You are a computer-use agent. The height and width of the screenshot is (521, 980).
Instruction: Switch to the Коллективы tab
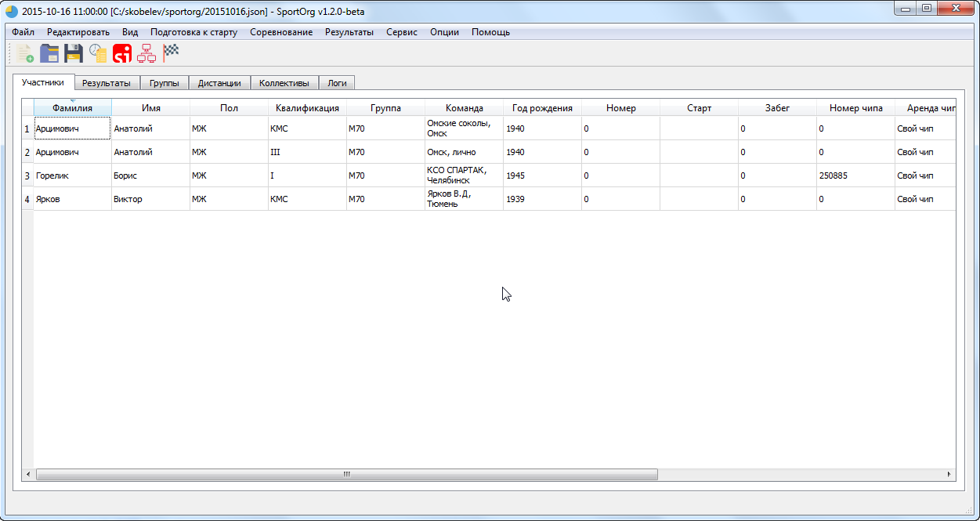284,83
